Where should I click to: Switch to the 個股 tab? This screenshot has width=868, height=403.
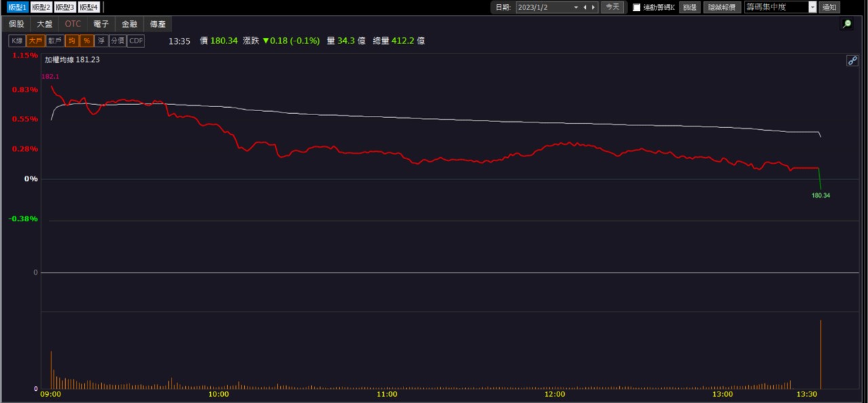pyautogui.click(x=16, y=24)
